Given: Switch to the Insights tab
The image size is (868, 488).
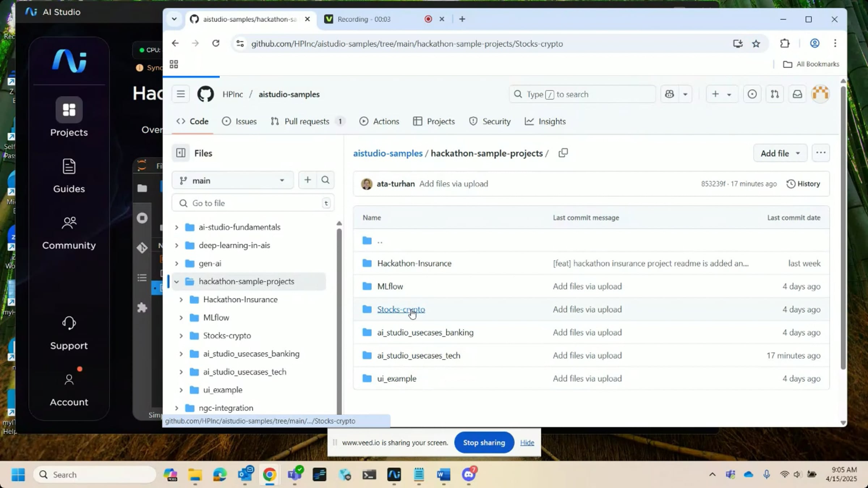Looking at the screenshot, I should click(x=545, y=121).
